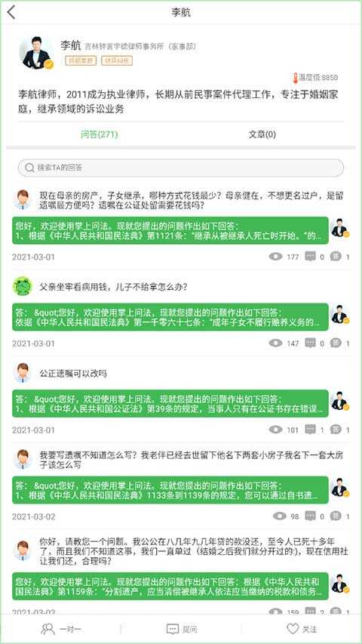This screenshot has width=362, height=644.
Task: Tap the eye views icon showing 177
Action: (276, 257)
